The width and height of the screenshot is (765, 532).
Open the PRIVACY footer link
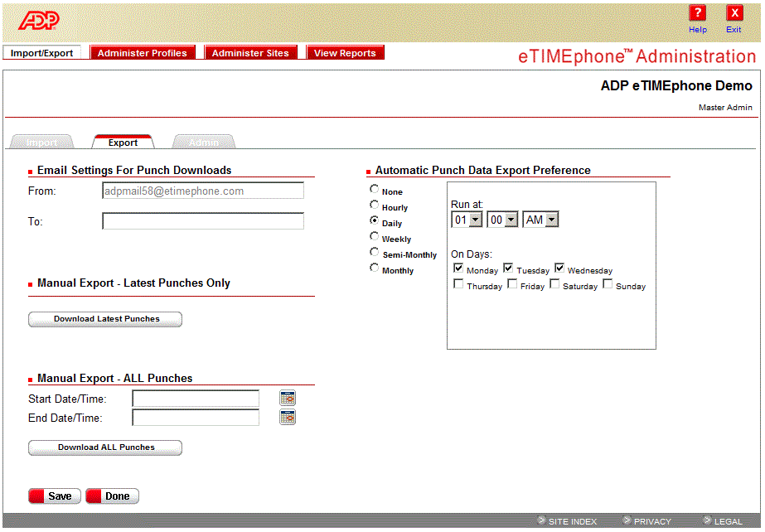click(x=653, y=521)
